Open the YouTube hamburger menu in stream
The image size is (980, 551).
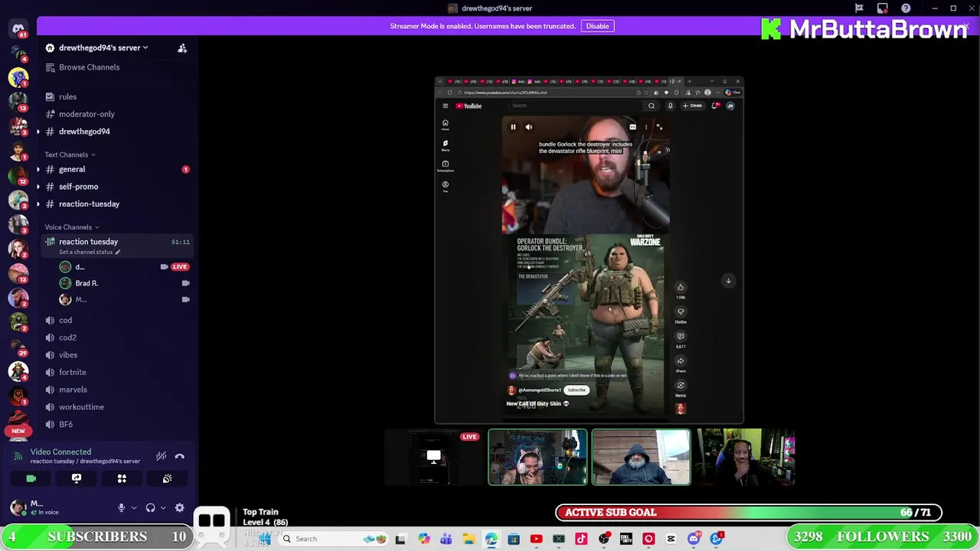click(445, 106)
